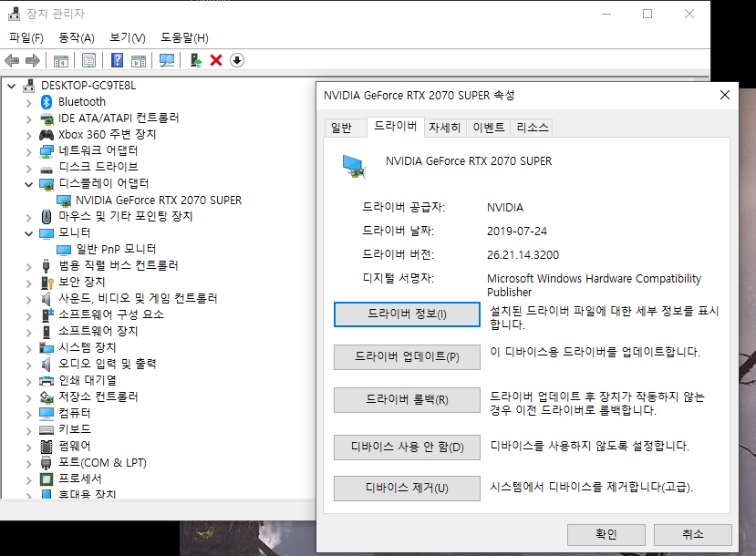Click the 디스크 드라이브 icon
Viewport: 756px width, 556px height.
[47, 170]
